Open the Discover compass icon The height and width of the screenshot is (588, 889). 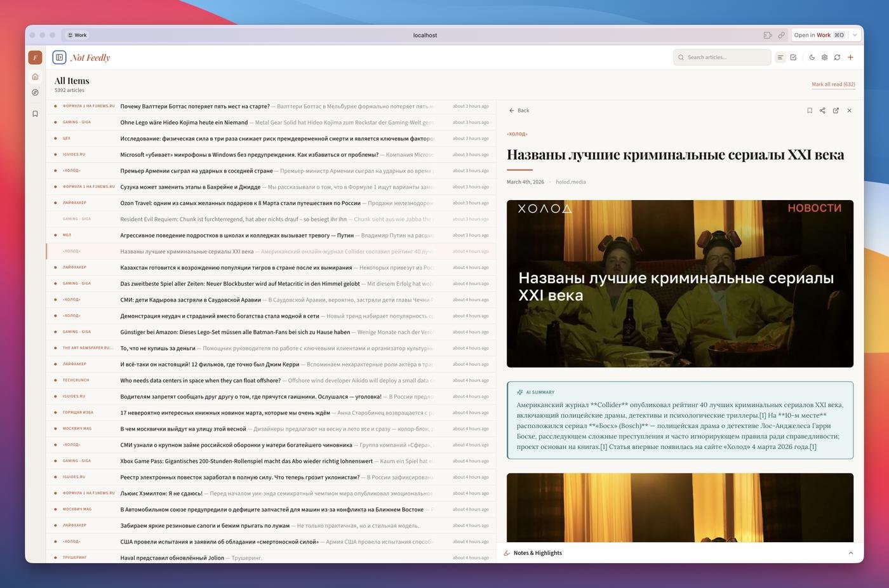click(x=35, y=93)
